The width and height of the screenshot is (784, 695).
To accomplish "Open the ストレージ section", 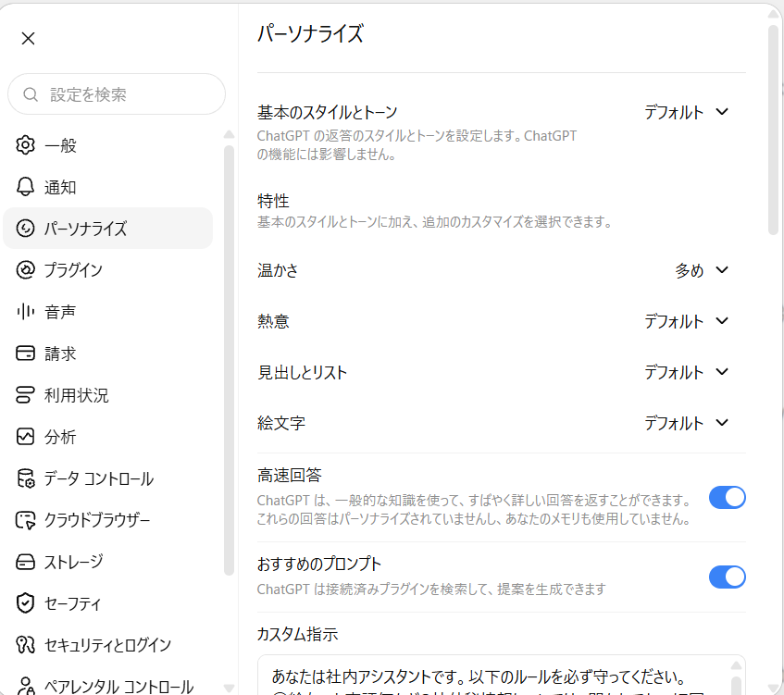I will pos(107,562).
